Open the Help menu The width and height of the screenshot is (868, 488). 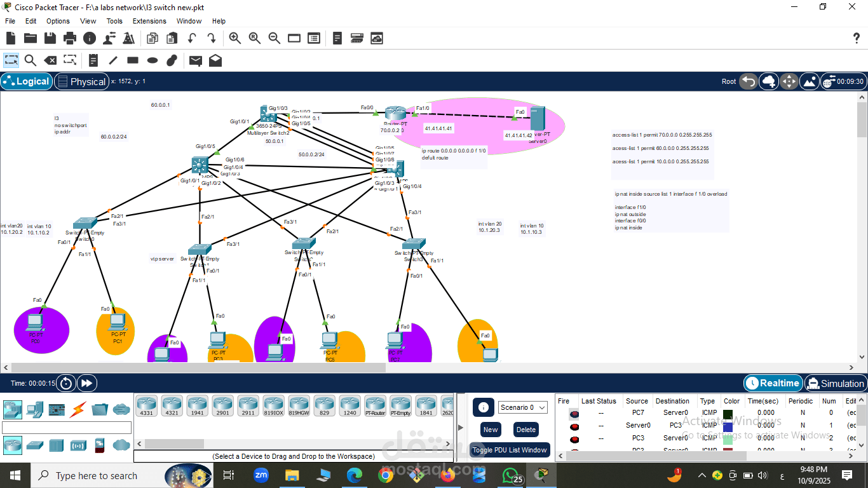[x=219, y=21]
